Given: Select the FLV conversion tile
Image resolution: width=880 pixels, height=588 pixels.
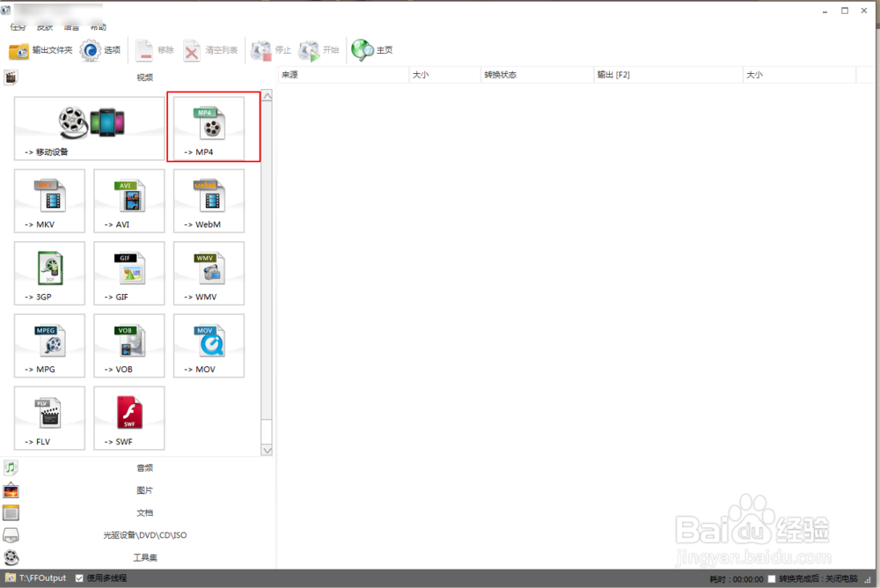Looking at the screenshot, I should (49, 418).
